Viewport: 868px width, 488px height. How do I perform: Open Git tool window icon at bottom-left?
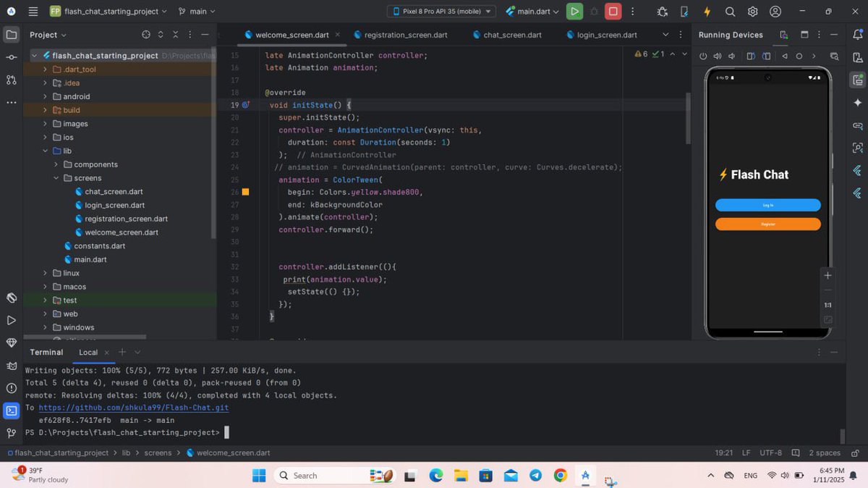pyautogui.click(x=12, y=433)
